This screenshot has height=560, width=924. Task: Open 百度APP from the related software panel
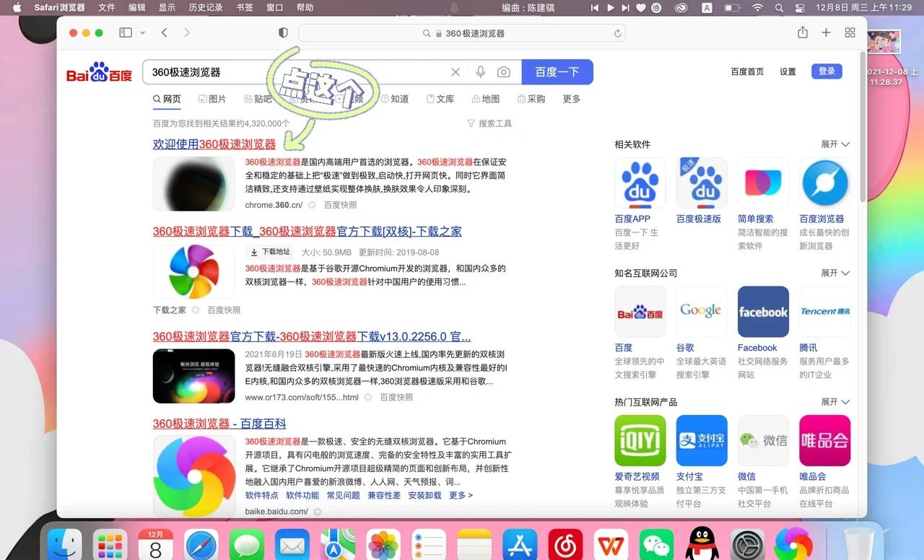(x=640, y=183)
